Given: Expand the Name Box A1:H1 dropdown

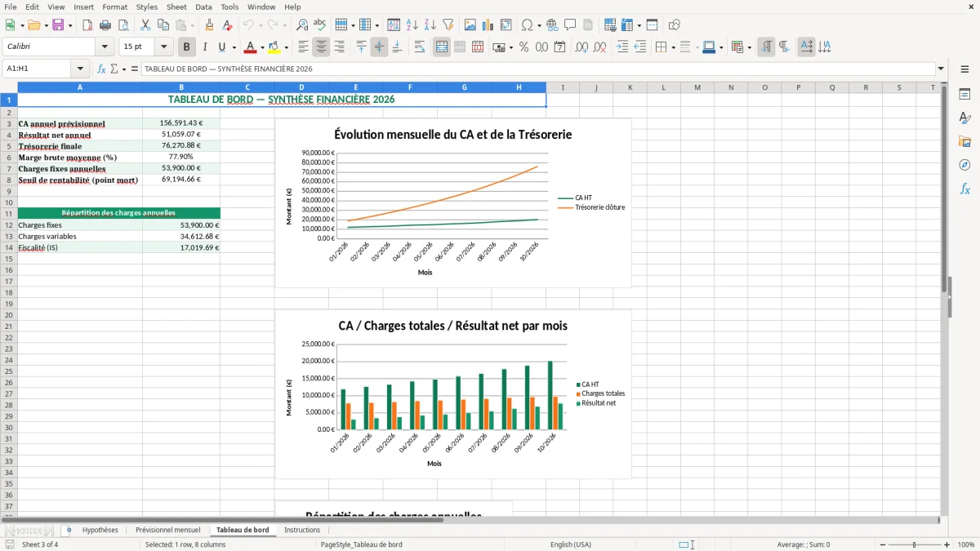Looking at the screenshot, I should [80, 69].
